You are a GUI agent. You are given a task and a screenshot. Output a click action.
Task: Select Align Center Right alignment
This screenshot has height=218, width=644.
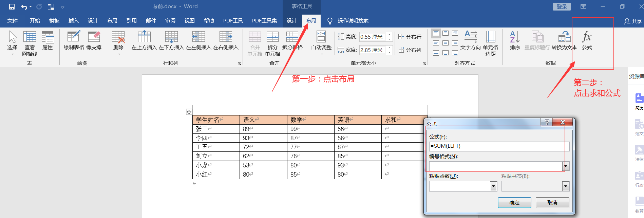455,43
